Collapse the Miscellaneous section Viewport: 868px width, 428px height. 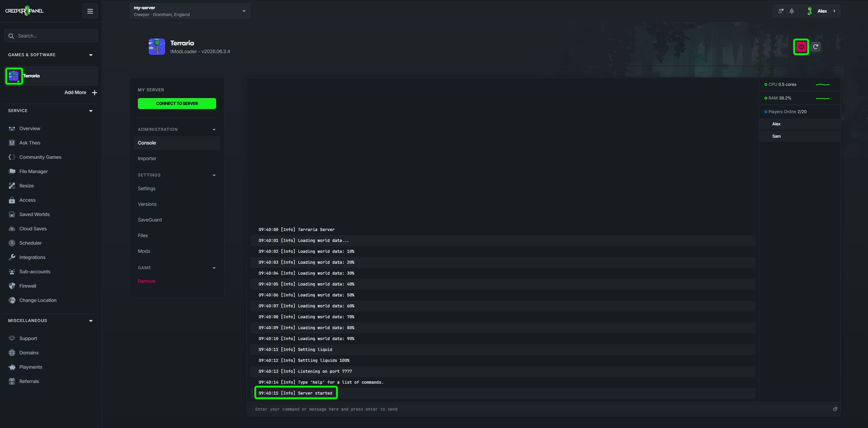91,321
